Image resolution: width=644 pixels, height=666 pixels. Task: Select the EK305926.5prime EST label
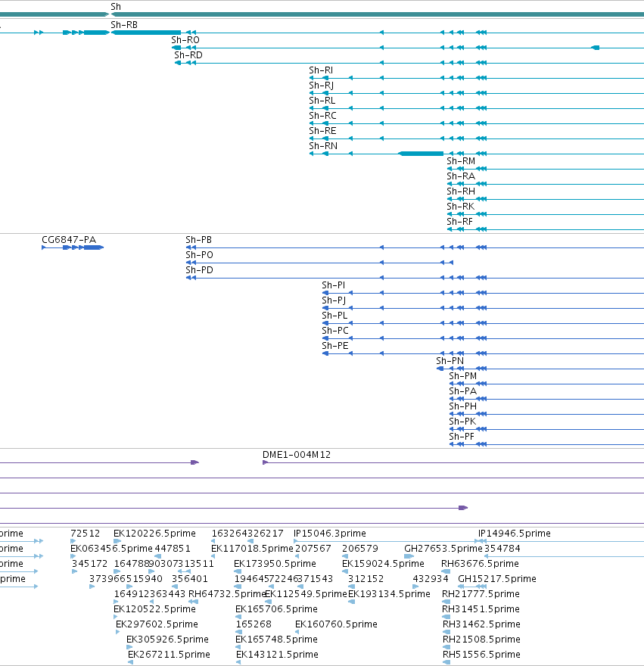pyautogui.click(x=167, y=640)
